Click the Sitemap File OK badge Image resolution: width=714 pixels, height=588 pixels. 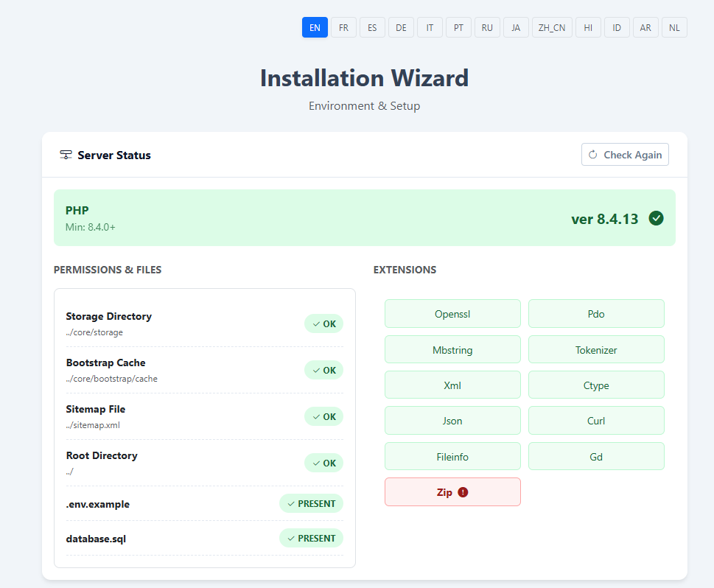323,416
